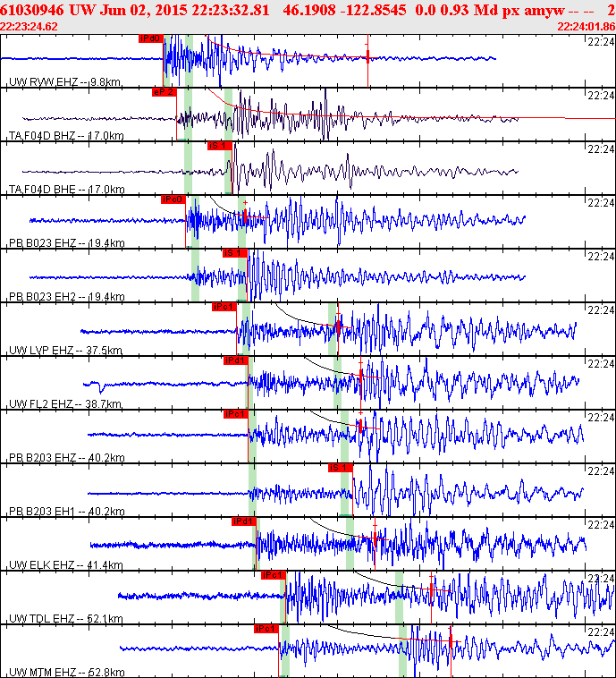Select the iPd1 pick flag on ELK trace

click(244, 521)
